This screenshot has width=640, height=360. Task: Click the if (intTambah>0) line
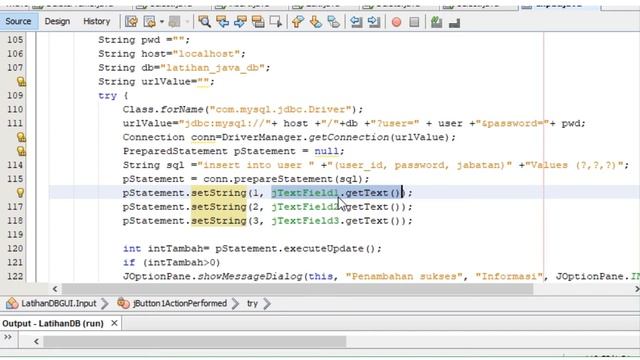click(171, 262)
